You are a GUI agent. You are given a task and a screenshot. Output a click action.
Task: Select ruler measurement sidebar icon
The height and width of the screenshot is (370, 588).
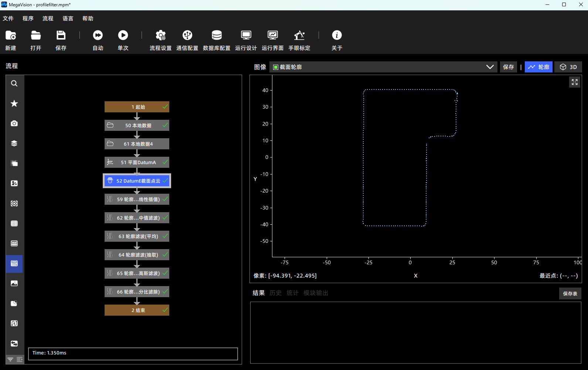[x=14, y=243]
